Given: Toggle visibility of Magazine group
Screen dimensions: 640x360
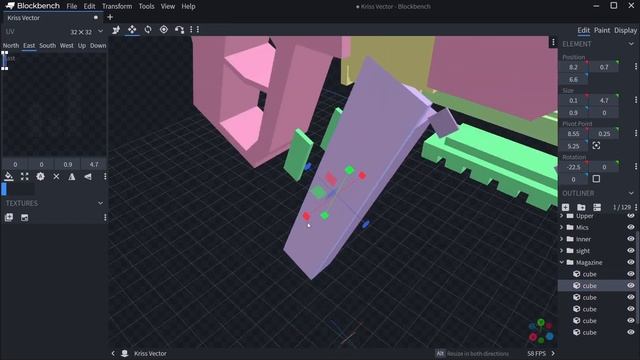Looking at the screenshot, I should click(631, 262).
